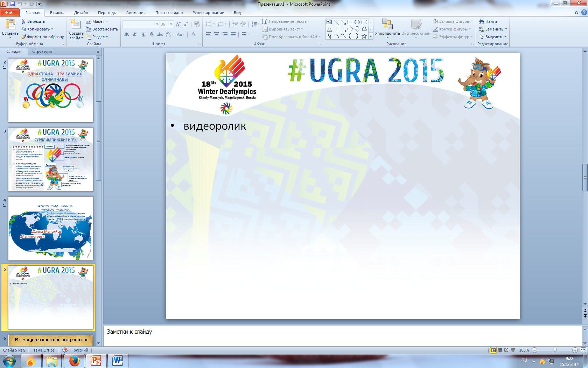
Task: Click the Paste (Вставить) clipboard icon
Action: coord(10,24)
